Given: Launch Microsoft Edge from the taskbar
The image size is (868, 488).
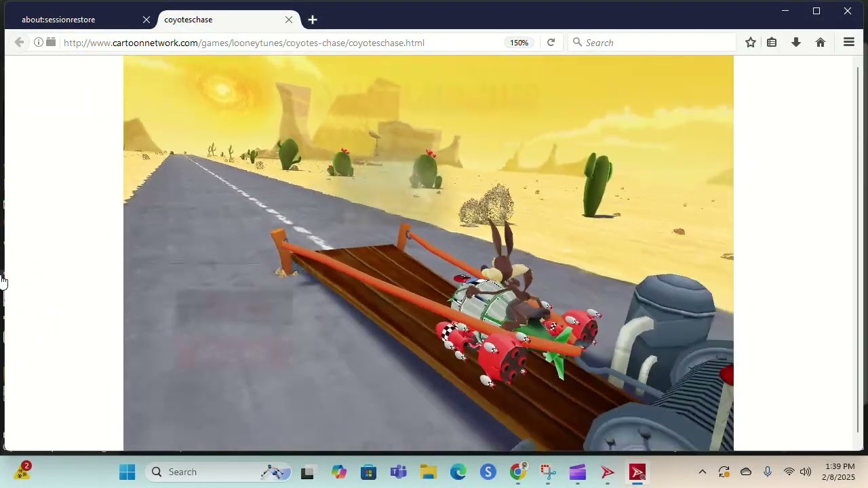Looking at the screenshot, I should click(x=458, y=472).
